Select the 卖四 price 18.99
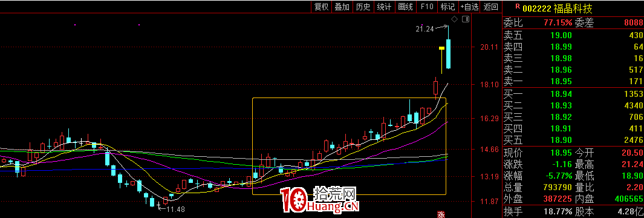The height and width of the screenshot is (218, 644). pyautogui.click(x=561, y=47)
